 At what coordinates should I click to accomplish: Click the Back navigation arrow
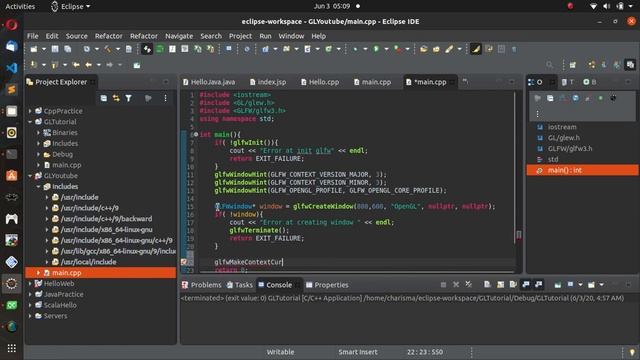(88, 64)
